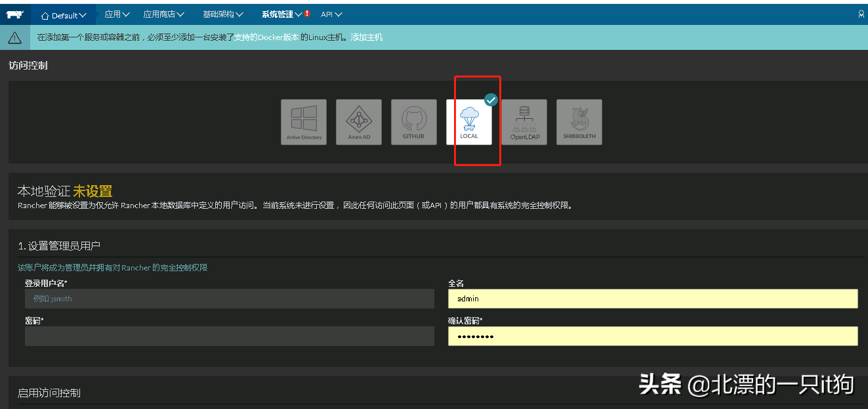Select Active Directory authentication icon
The height and width of the screenshot is (409, 868).
point(304,122)
